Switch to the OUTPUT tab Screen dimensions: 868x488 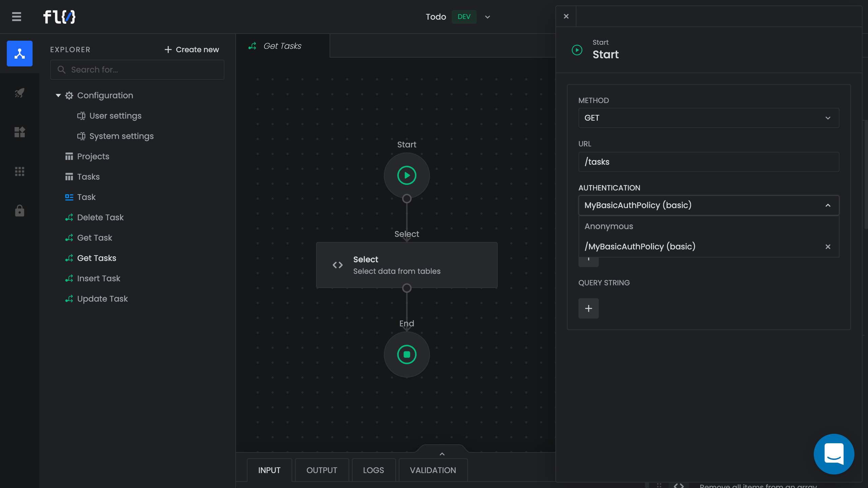321,470
